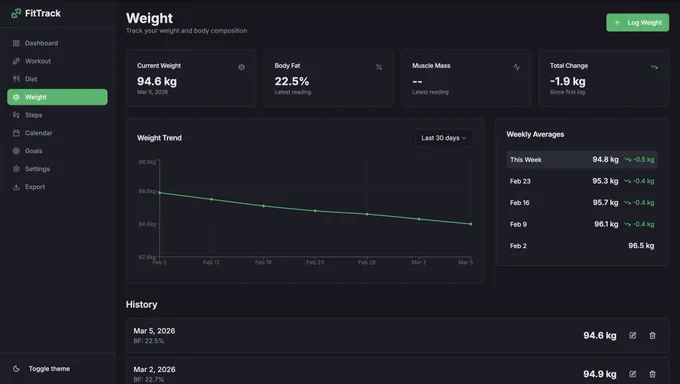Viewport: 680px width, 384px height.
Task: Open the Calendar page
Action: point(57,133)
